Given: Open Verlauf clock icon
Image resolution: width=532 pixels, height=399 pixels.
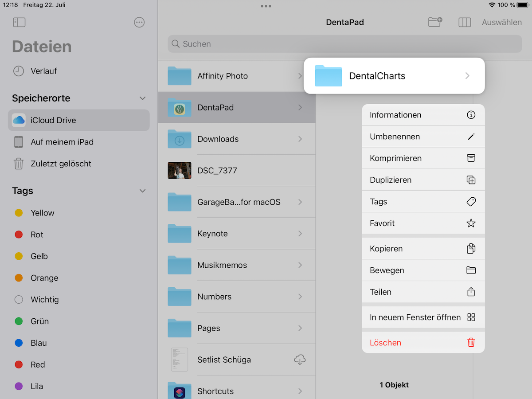Looking at the screenshot, I should tap(19, 71).
